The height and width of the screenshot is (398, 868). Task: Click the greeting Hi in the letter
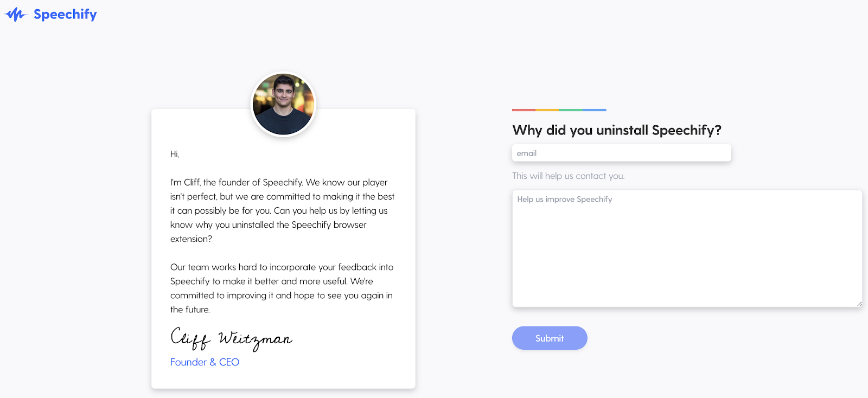pyautogui.click(x=174, y=154)
